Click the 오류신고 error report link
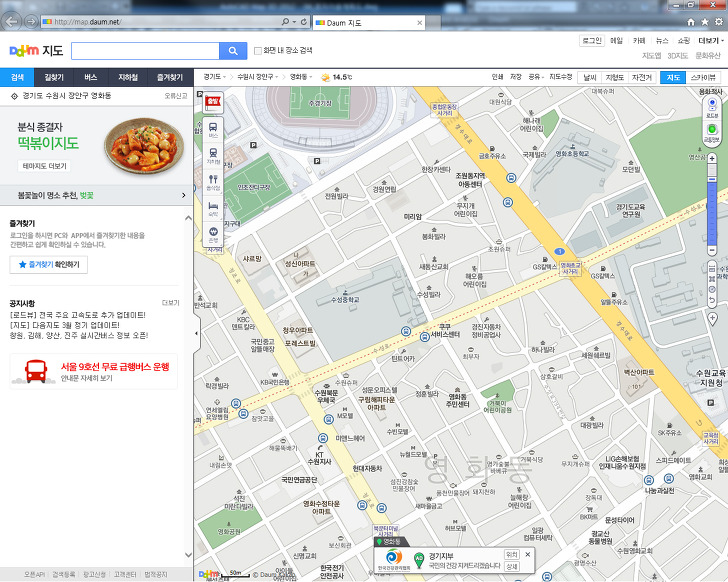 (176, 96)
